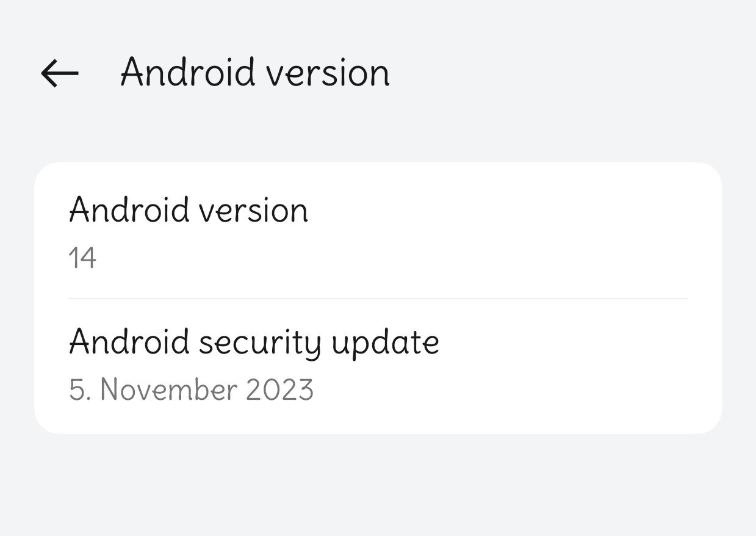Click the year 2023 in the date
The width and height of the screenshot is (756, 536).
point(279,390)
